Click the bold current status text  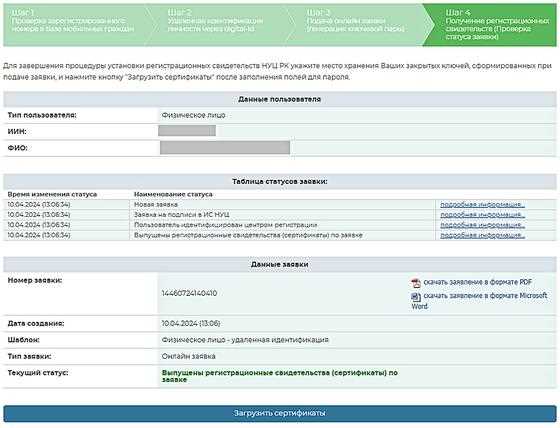tap(280, 376)
